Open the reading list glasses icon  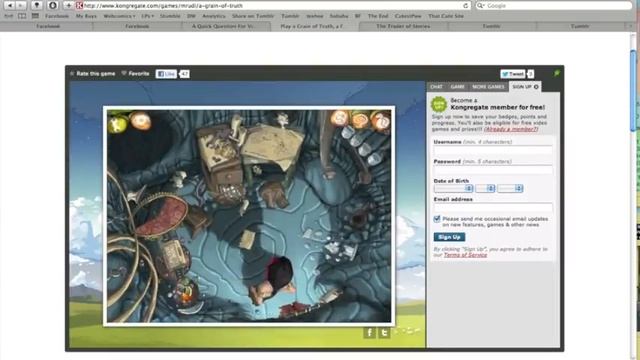point(9,16)
